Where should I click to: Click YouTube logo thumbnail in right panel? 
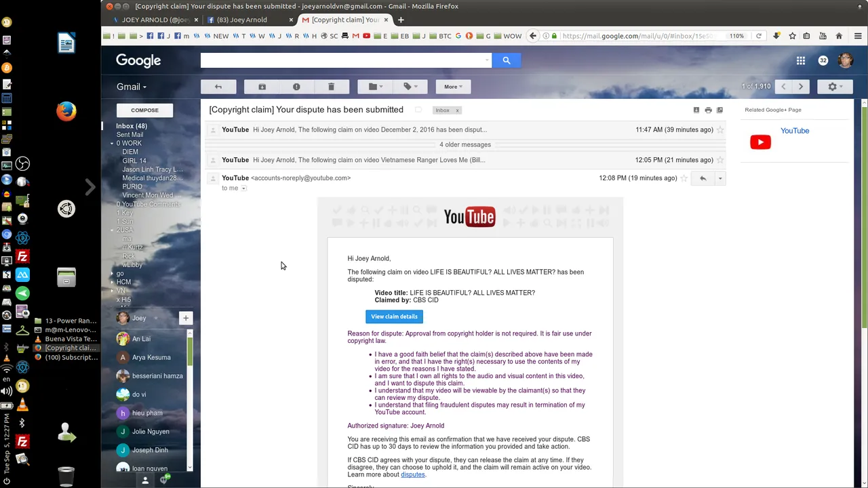760,142
